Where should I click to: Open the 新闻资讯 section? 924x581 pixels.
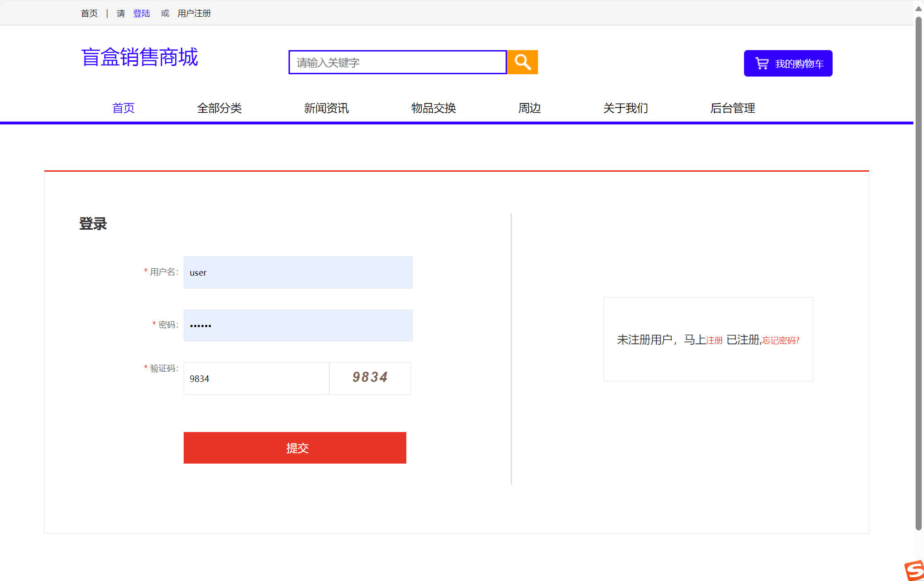tap(326, 108)
